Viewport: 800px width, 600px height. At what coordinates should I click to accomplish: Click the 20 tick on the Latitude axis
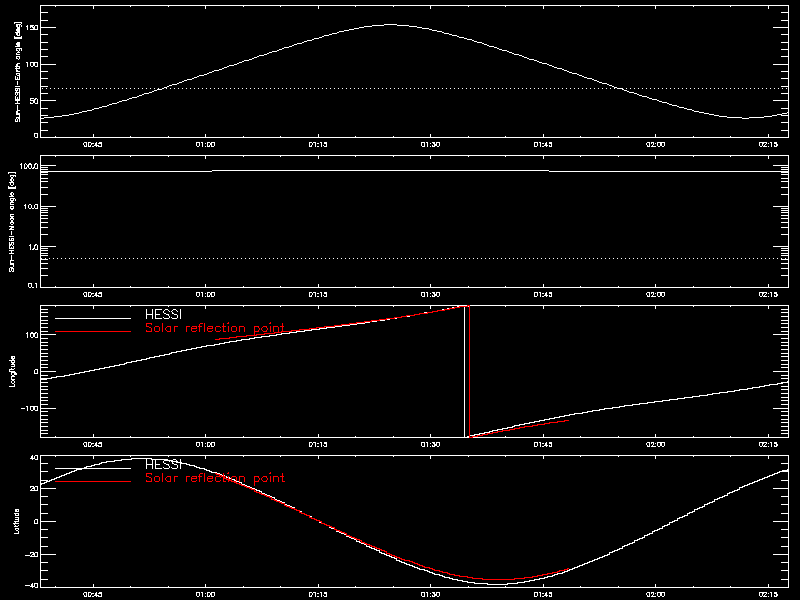click(x=34, y=489)
